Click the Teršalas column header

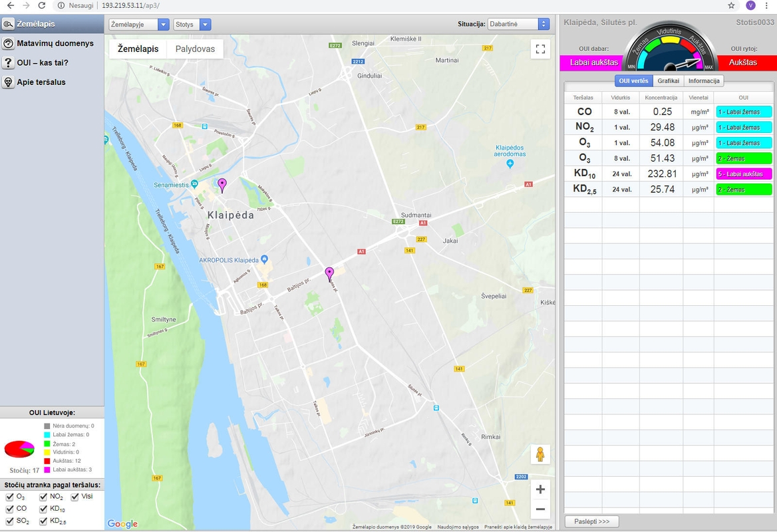583,98
